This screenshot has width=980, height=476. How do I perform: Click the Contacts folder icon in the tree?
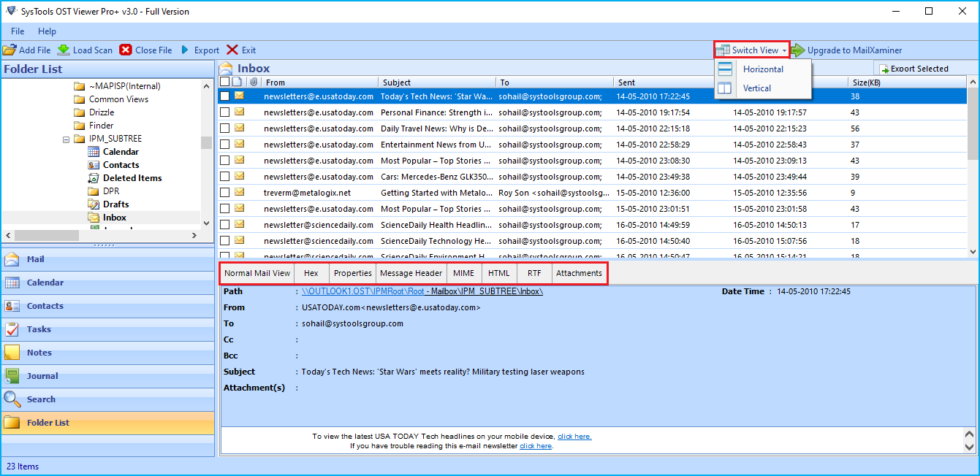pyautogui.click(x=94, y=165)
